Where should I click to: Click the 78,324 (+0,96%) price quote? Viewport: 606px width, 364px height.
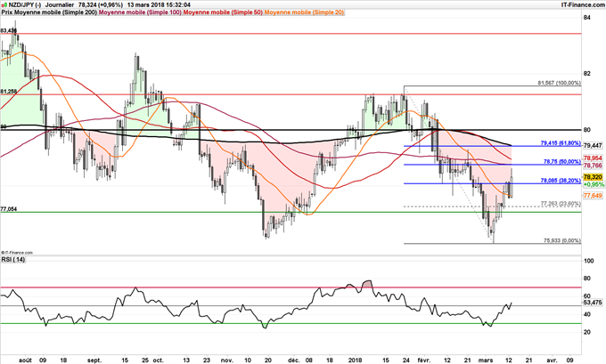pos(101,4)
